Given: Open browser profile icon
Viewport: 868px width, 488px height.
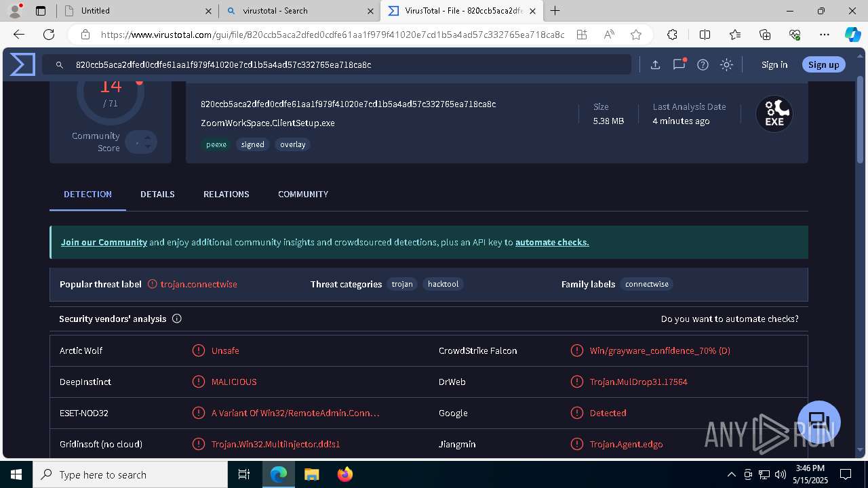Looking at the screenshot, I should pyautogui.click(x=15, y=11).
